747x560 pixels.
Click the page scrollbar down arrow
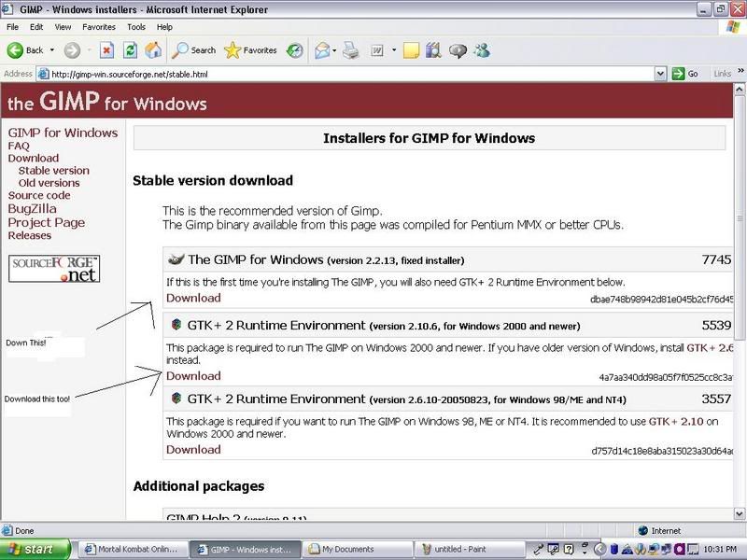[x=740, y=514]
